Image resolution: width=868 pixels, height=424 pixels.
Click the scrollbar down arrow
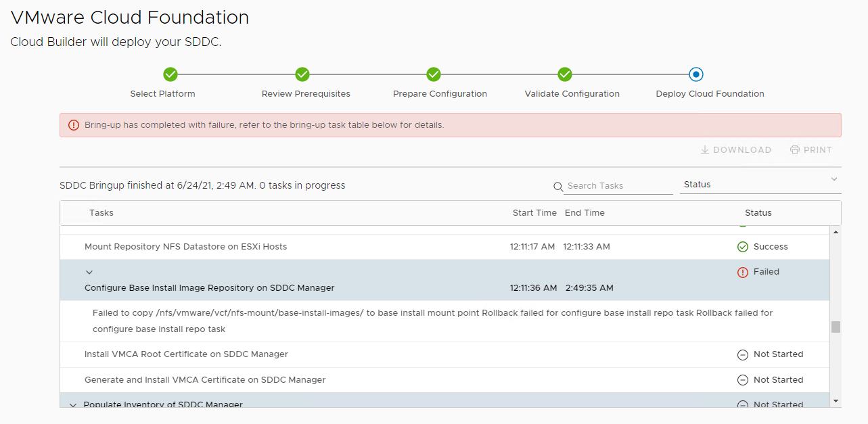pos(836,401)
